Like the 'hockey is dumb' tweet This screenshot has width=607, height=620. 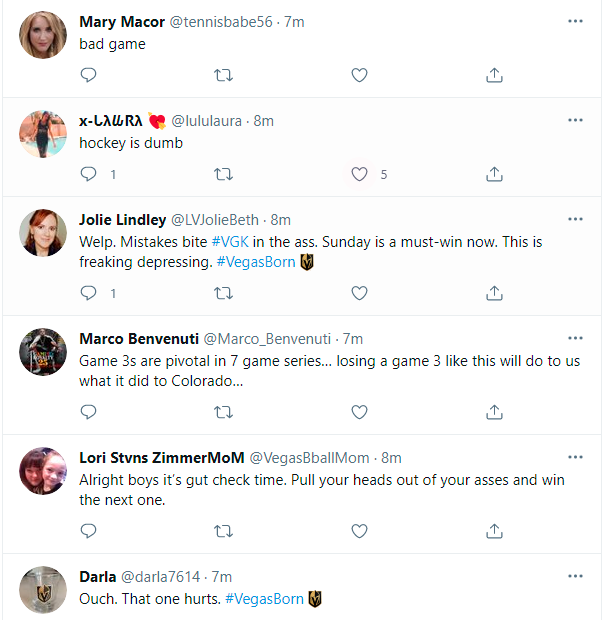(x=360, y=174)
